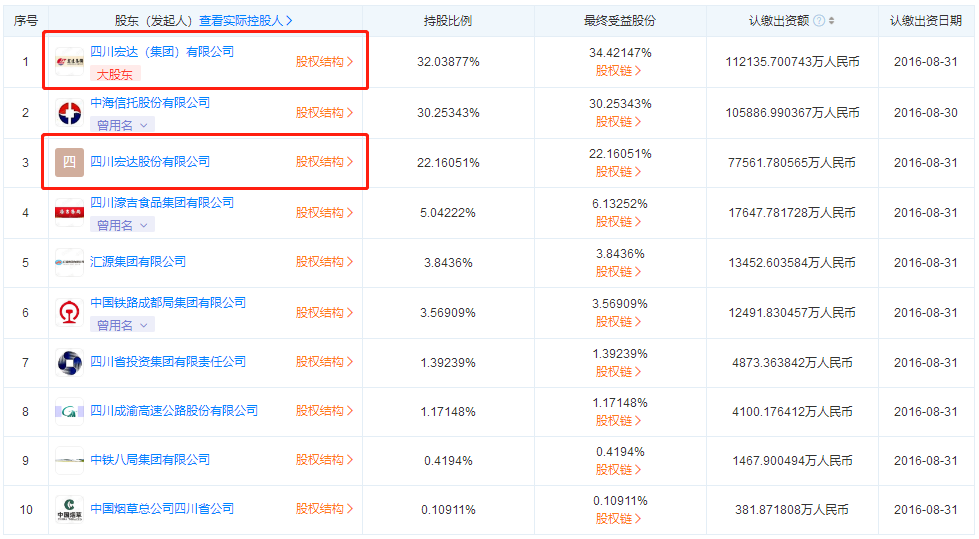
Task: Expand 曾用名 under 中海信托股份有限公司
Action: click(x=122, y=125)
